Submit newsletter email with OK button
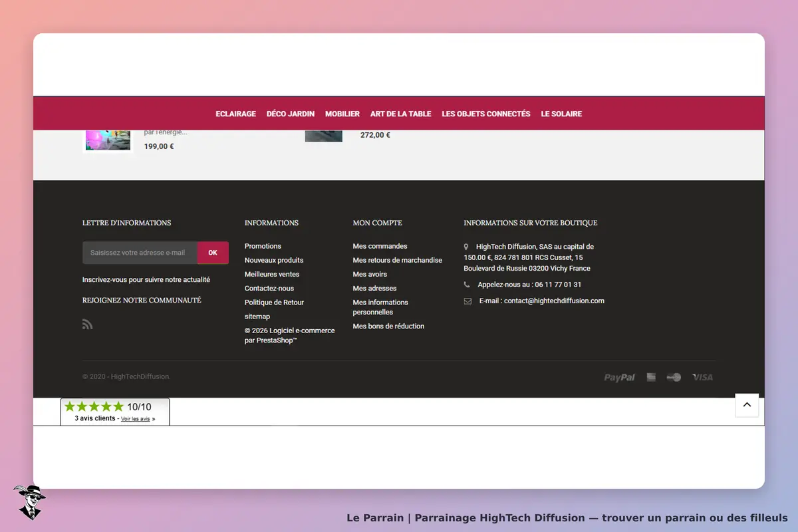This screenshot has height=532, width=798. click(213, 253)
